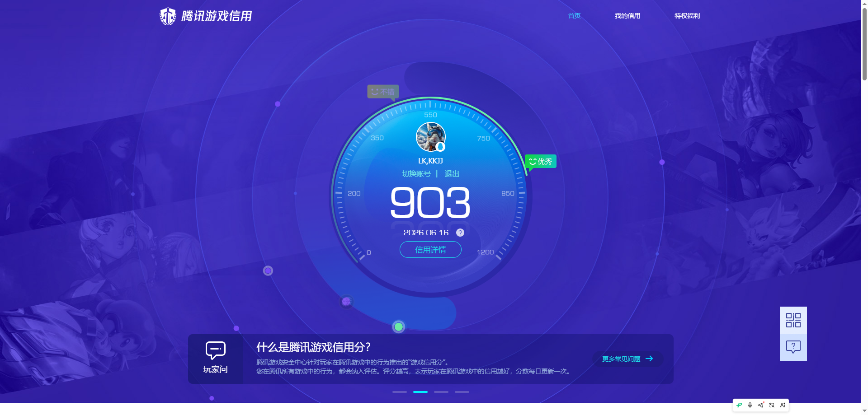Click the question mark beside the date
The height and width of the screenshot is (415, 868).
(x=460, y=233)
